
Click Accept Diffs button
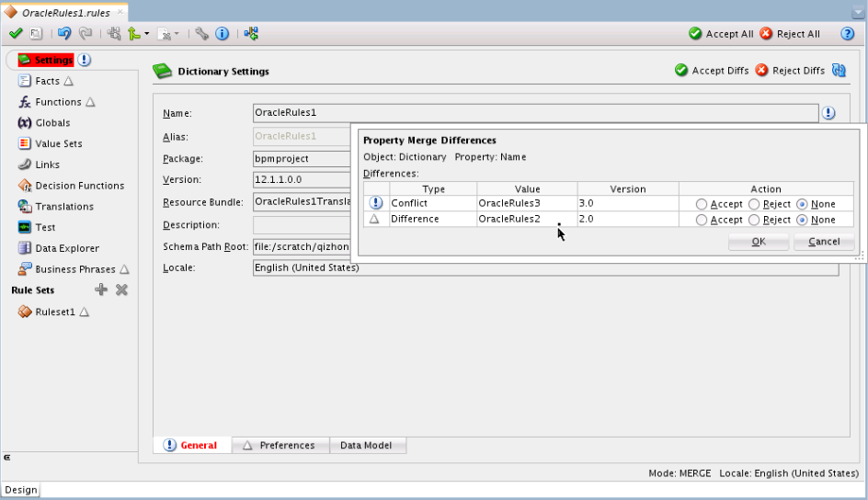tap(712, 70)
